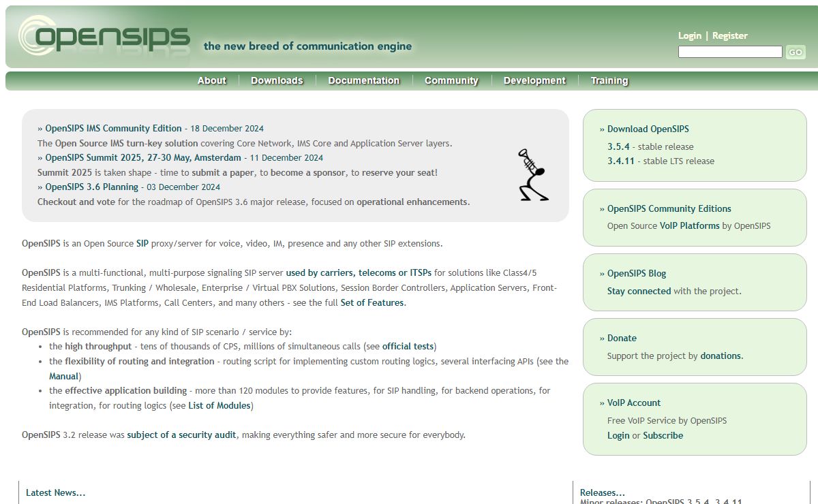The width and height of the screenshot is (818, 504).
Task: Open the Manual link
Action: click(x=64, y=376)
